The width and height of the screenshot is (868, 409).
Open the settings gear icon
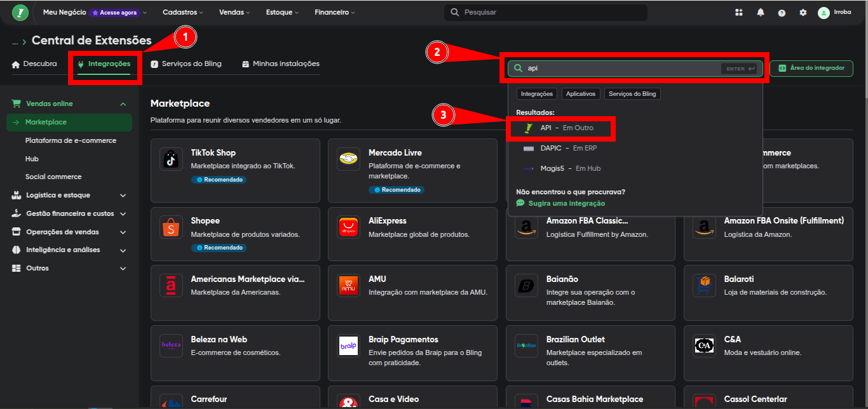(803, 13)
